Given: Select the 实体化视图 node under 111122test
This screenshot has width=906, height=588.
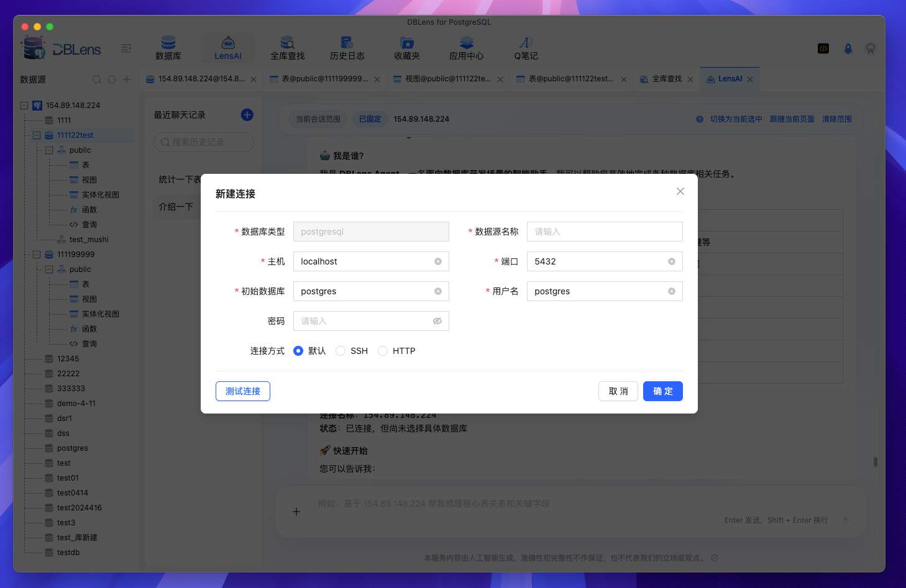Looking at the screenshot, I should click(101, 195).
